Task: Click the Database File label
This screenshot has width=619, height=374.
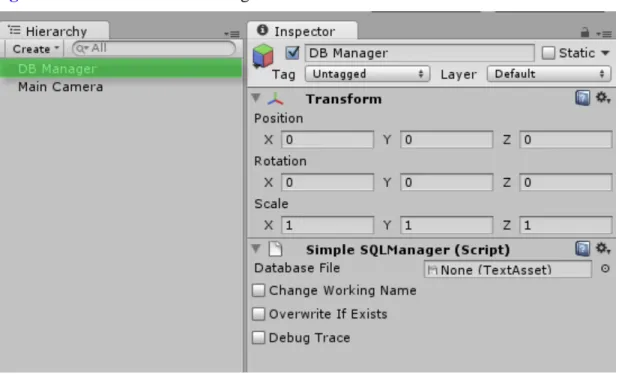Action: point(297,268)
